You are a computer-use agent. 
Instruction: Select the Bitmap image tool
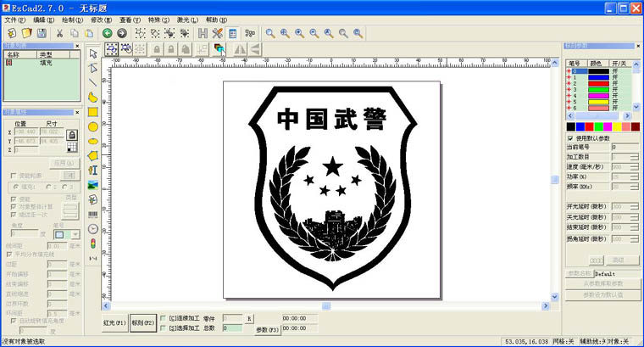93,185
